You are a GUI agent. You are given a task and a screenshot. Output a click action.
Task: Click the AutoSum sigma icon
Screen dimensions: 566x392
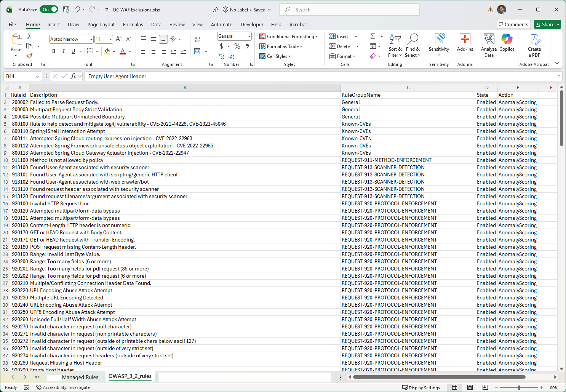point(373,36)
